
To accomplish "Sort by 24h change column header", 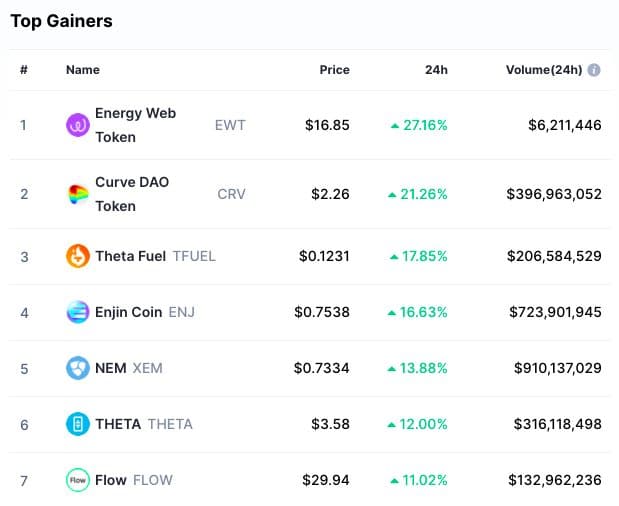I will (x=436, y=70).
